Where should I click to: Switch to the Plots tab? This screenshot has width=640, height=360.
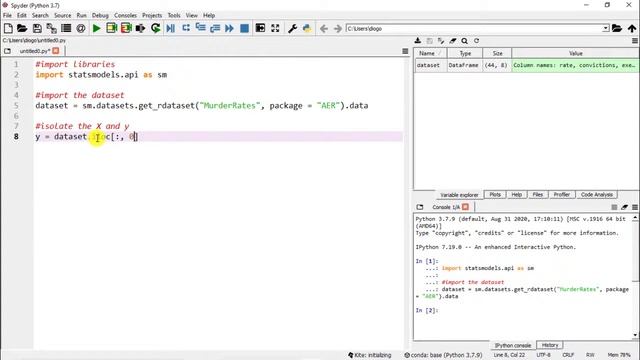click(x=495, y=195)
